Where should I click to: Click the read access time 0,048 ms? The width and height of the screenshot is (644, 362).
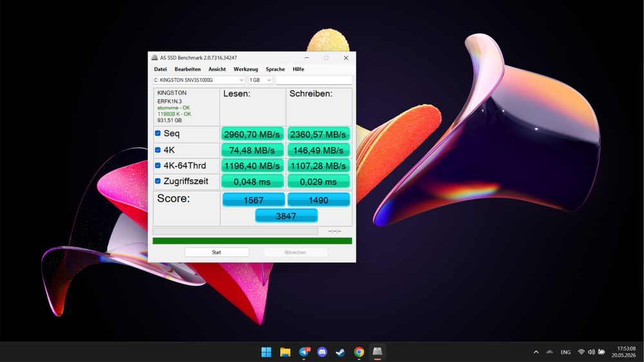252,182
